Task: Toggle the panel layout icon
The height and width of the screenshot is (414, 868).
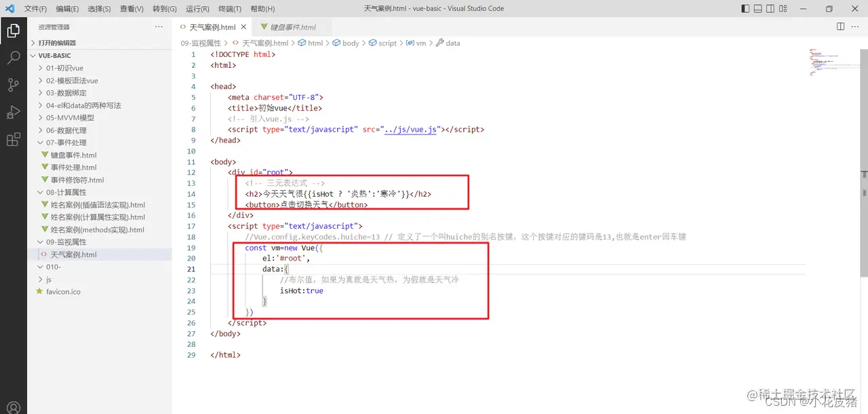Action: [757, 9]
